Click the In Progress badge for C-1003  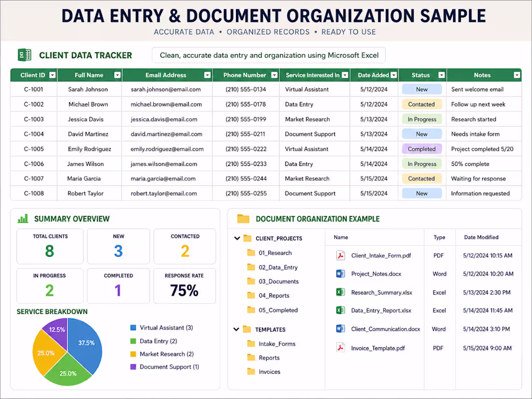422,119
